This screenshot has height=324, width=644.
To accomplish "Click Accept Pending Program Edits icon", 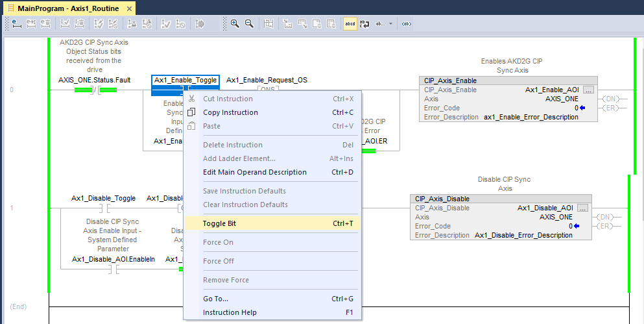I will point(99,24).
